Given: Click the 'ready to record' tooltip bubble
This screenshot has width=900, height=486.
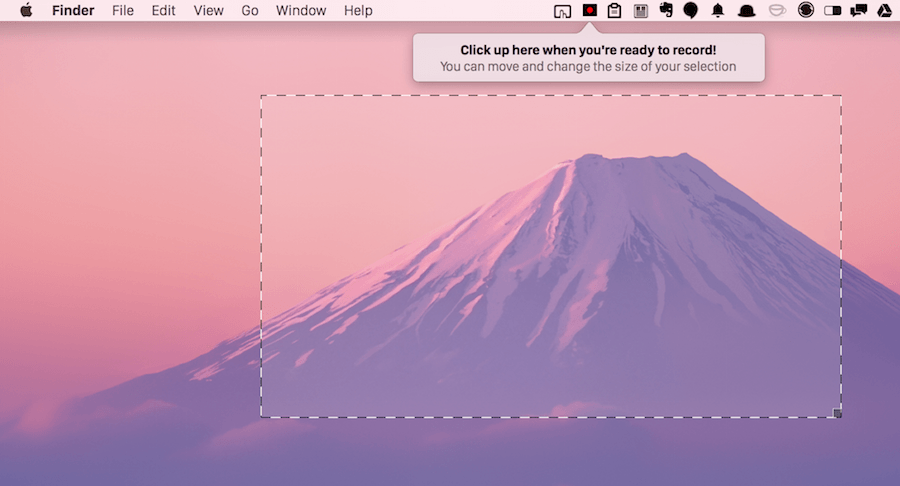Looking at the screenshot, I should [x=588, y=58].
